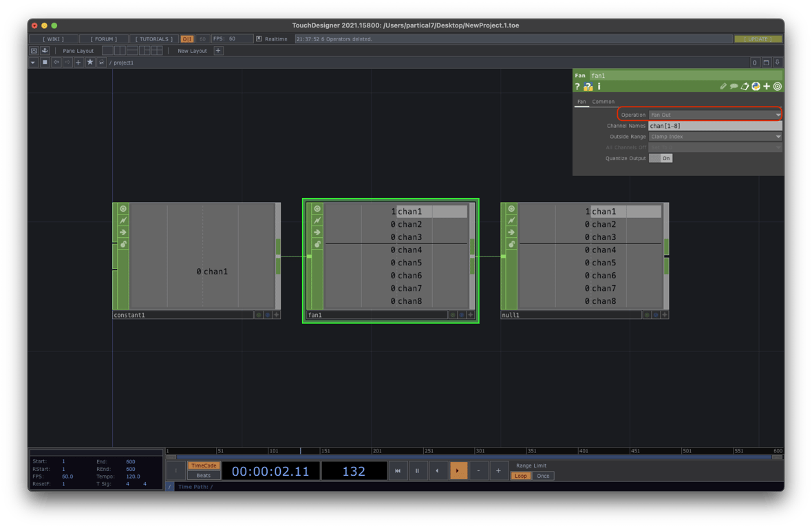
Task: Click the minus frame button
Action: [478, 471]
